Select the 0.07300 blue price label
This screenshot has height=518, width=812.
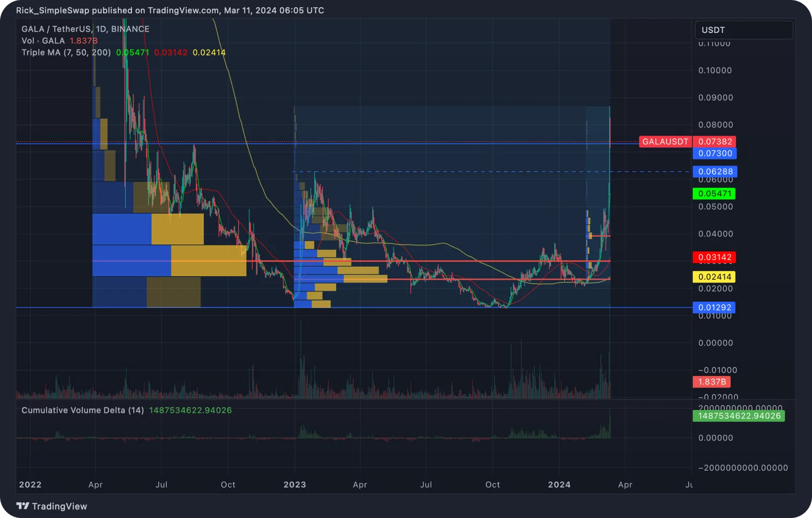[715, 153]
